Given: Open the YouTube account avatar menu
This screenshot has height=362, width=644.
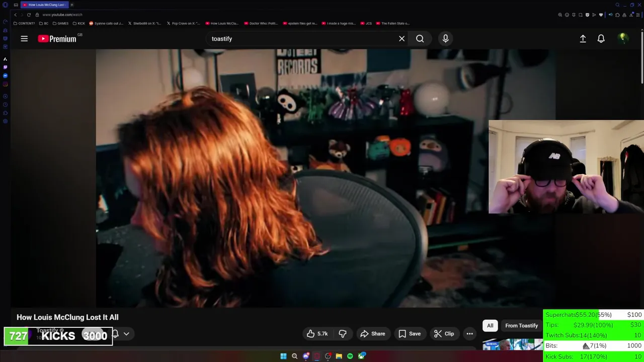Looking at the screenshot, I should coord(623,38).
